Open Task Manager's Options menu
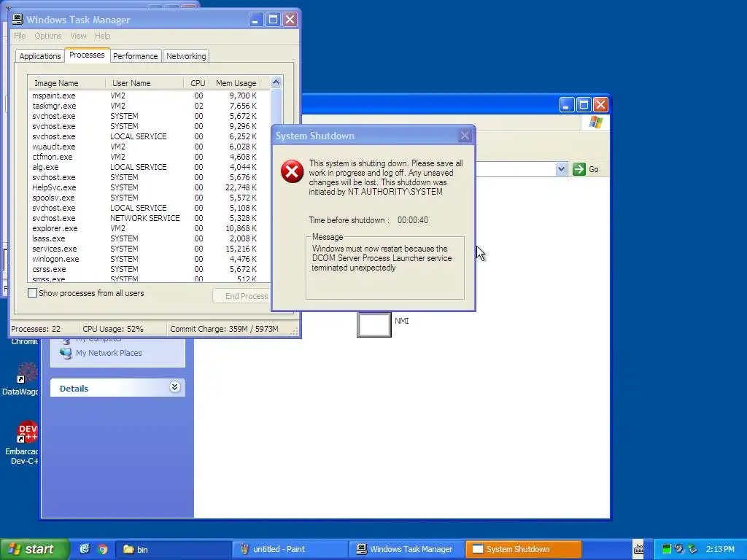 (x=47, y=36)
